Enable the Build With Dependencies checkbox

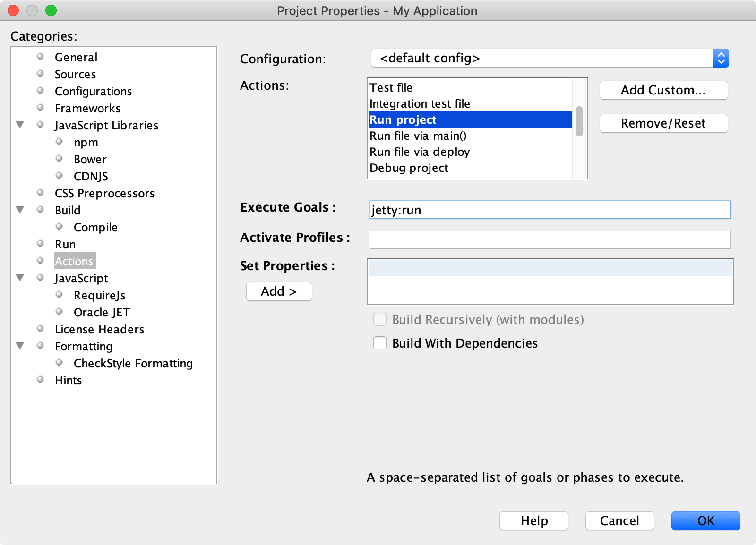(380, 343)
